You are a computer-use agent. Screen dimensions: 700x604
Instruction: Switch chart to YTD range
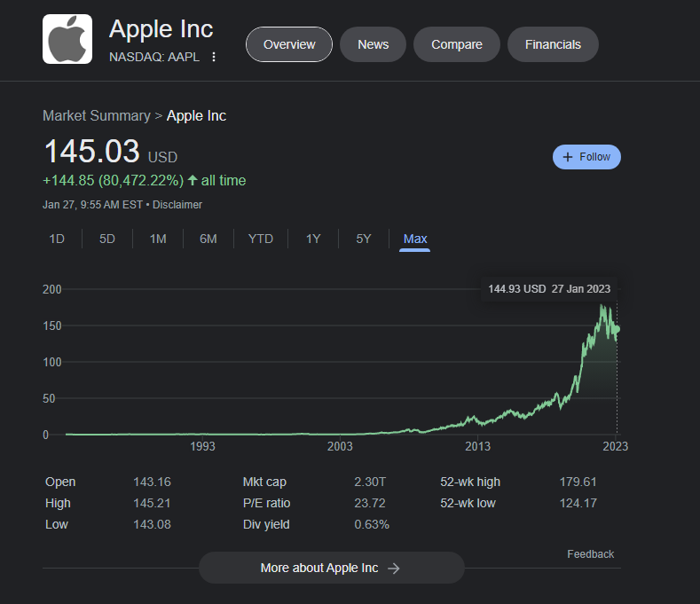tap(261, 239)
